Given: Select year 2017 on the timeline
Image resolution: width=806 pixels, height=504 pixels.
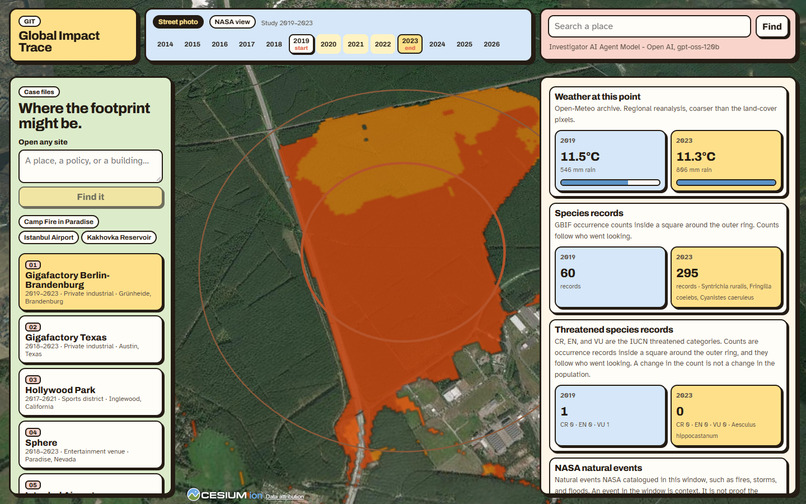Looking at the screenshot, I should point(247,44).
